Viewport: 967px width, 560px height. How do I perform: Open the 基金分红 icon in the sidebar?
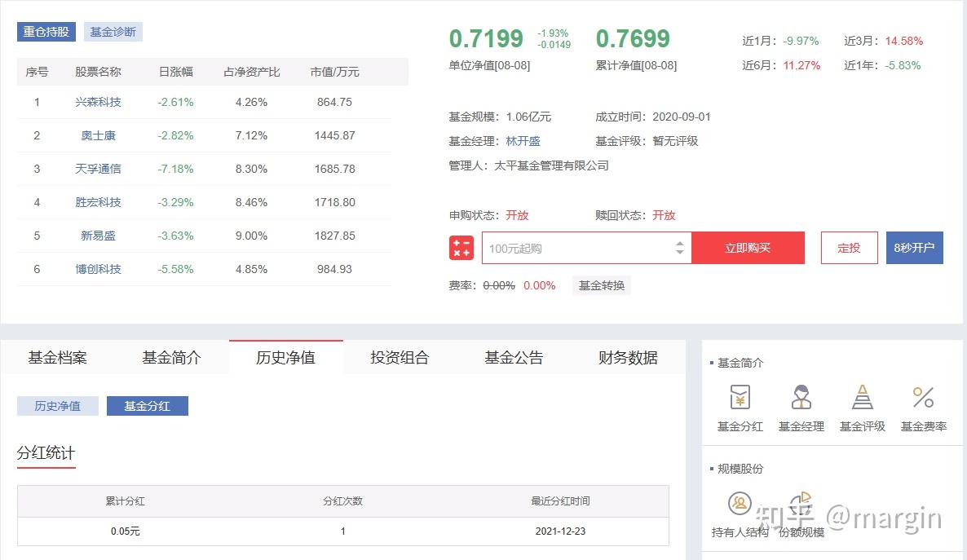739,408
